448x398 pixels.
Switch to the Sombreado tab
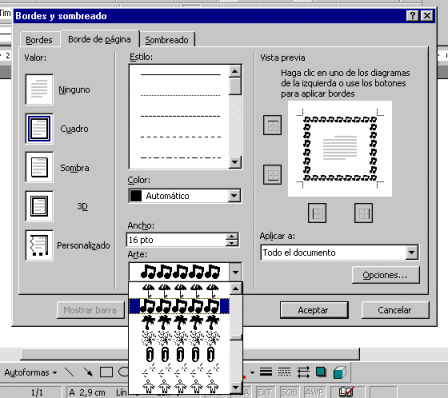[x=167, y=40]
